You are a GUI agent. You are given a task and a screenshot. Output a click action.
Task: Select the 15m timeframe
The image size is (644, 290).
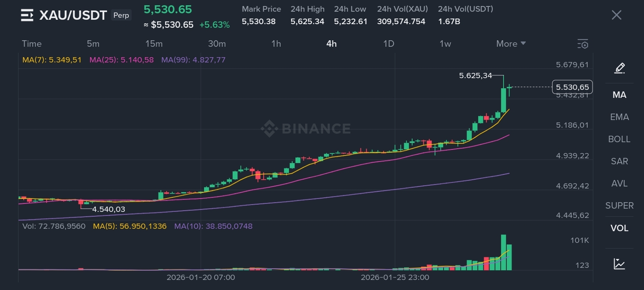[x=154, y=43]
